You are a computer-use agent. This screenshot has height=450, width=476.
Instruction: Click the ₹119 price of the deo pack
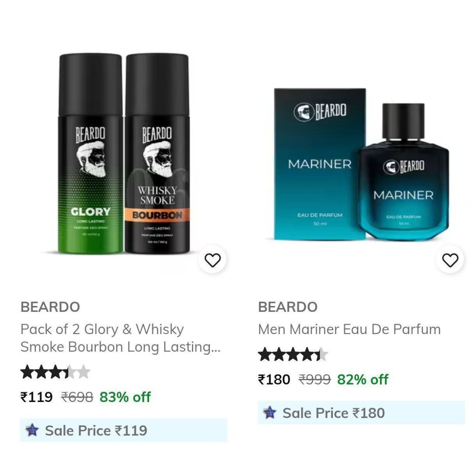[36, 397]
